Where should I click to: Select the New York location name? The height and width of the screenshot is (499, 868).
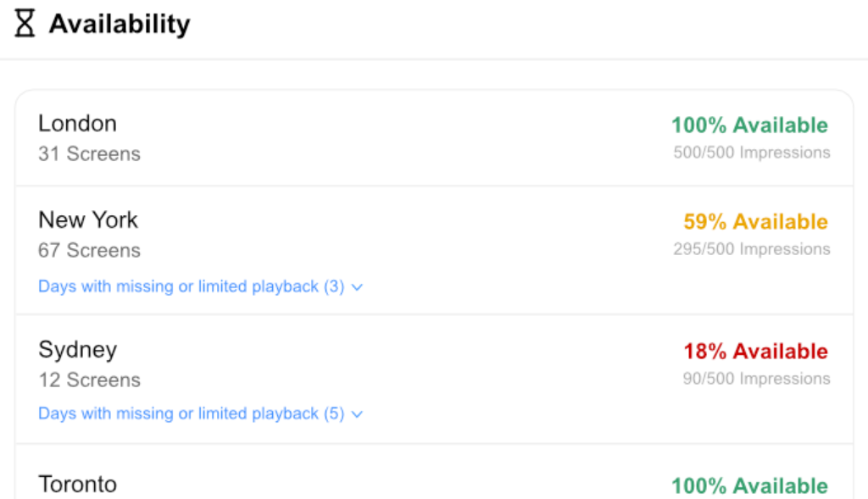click(88, 219)
